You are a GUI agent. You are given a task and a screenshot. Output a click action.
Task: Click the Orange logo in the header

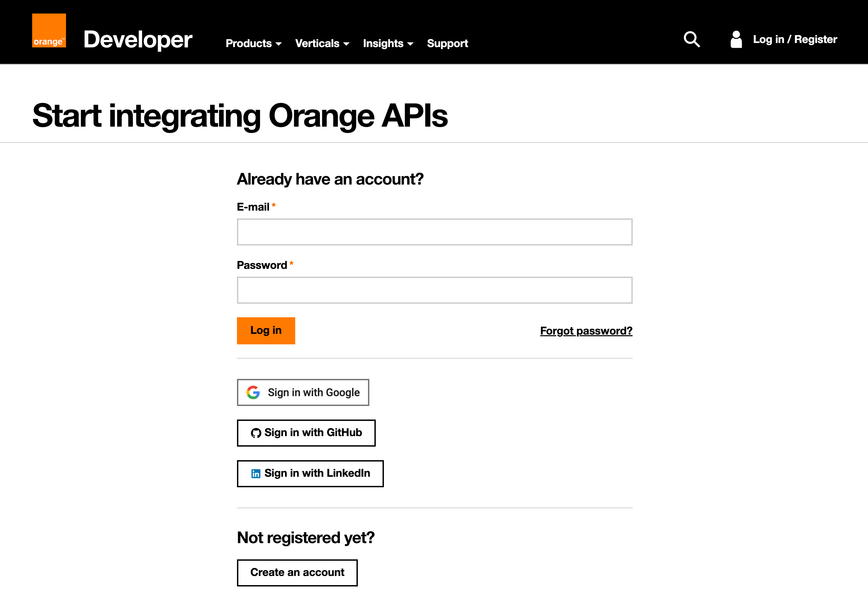[49, 30]
